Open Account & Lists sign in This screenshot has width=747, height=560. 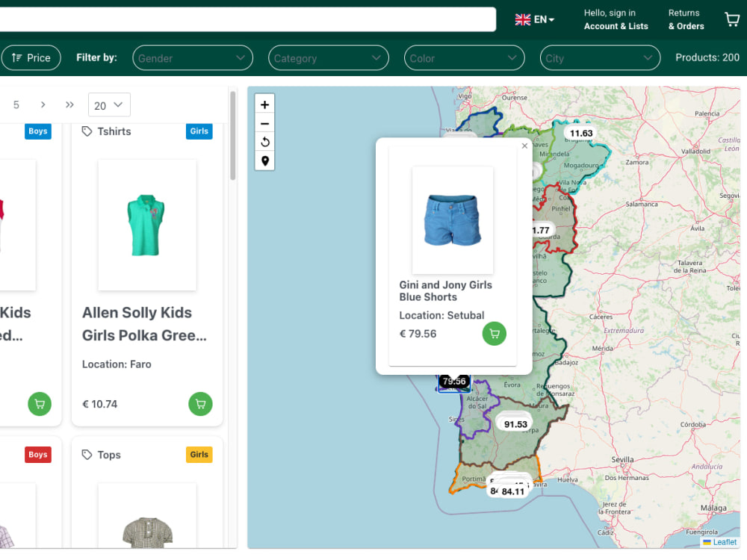coord(616,19)
